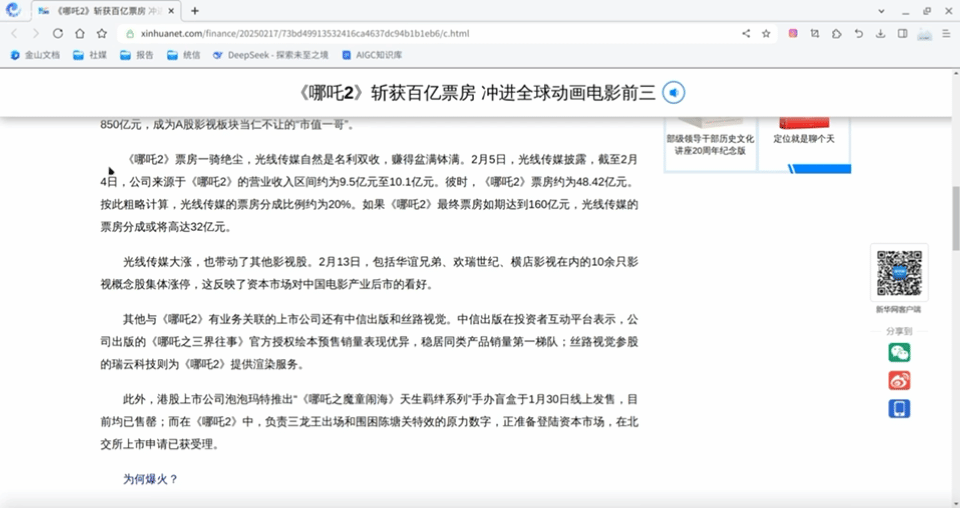Click the browser logo in the tab strip
Screen dimensions: 960x508
click(x=12, y=10)
